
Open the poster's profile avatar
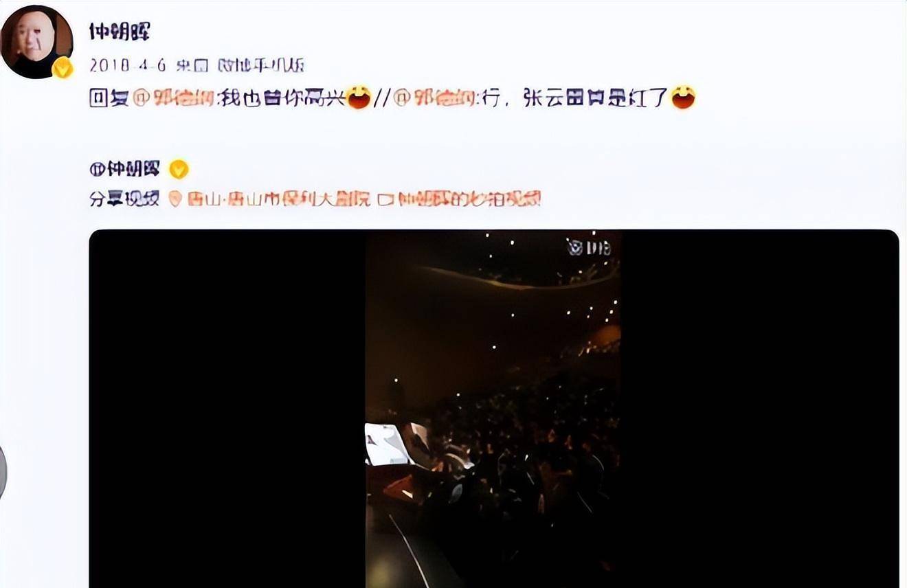coord(36,41)
